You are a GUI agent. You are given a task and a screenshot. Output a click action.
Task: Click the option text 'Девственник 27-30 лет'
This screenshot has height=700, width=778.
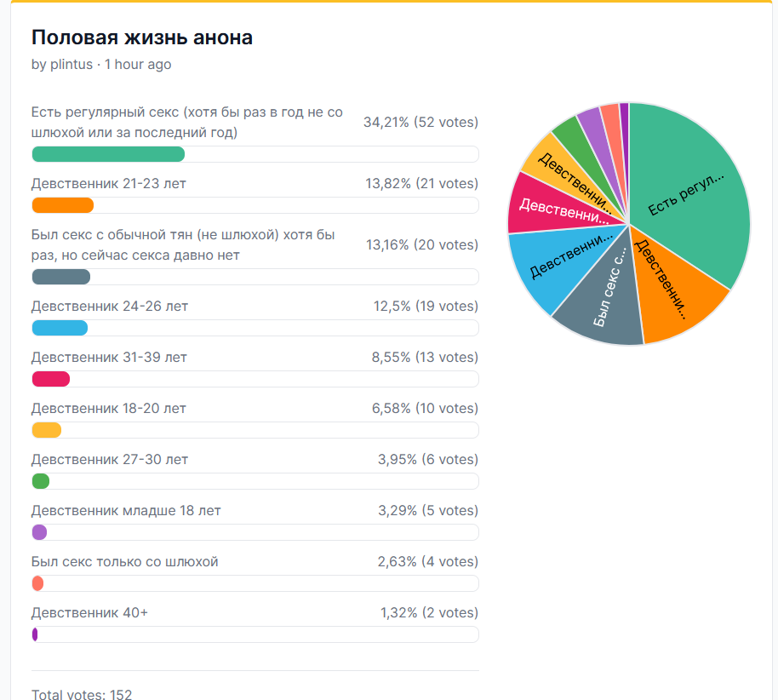coord(110,460)
